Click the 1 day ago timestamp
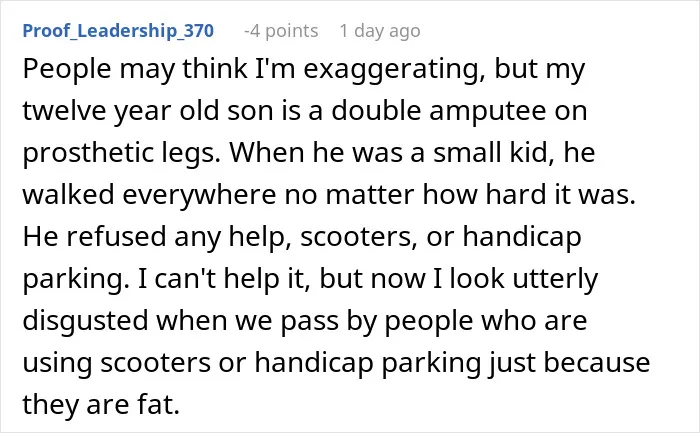This screenshot has width=700, height=433. pyautogui.click(x=380, y=31)
